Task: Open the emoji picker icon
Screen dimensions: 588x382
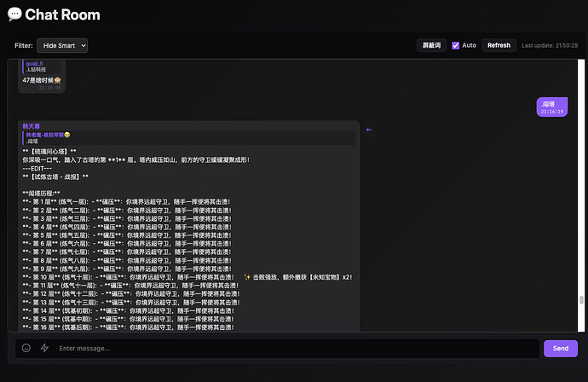Action: point(26,348)
